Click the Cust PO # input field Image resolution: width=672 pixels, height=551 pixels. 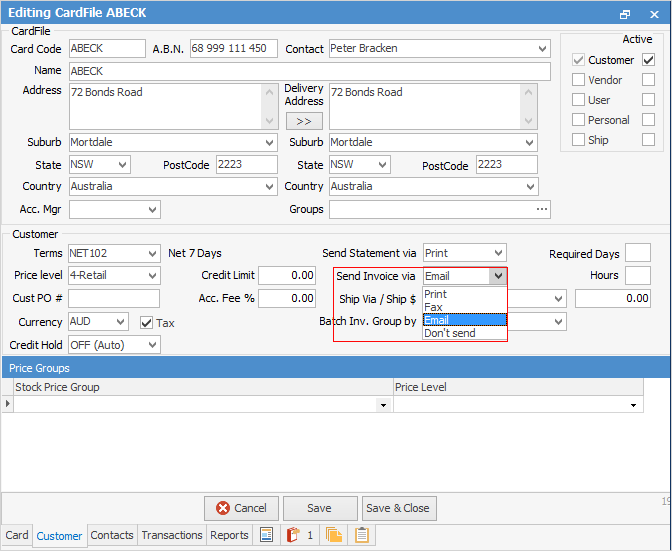click(x=114, y=298)
